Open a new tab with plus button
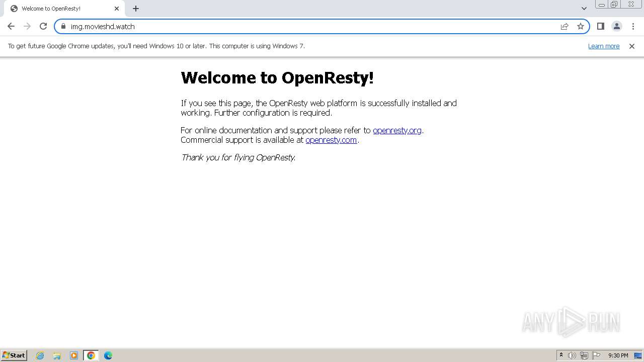The height and width of the screenshot is (362, 644). pos(136,9)
